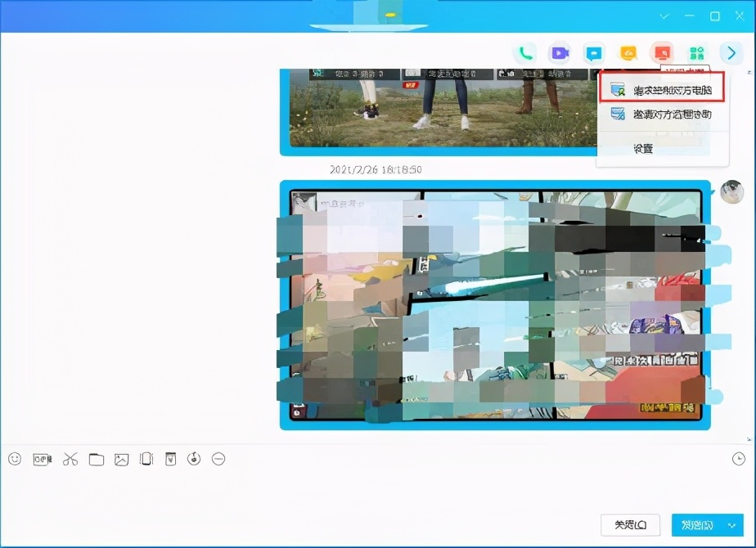Open the GIF sticker panel
This screenshot has width=756, height=548.
coord(43,460)
